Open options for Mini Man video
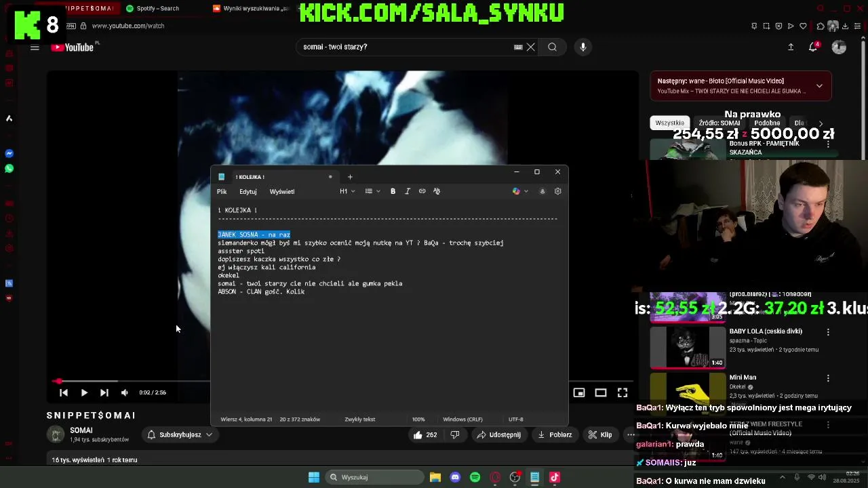Image resolution: width=868 pixels, height=488 pixels. 828,378
